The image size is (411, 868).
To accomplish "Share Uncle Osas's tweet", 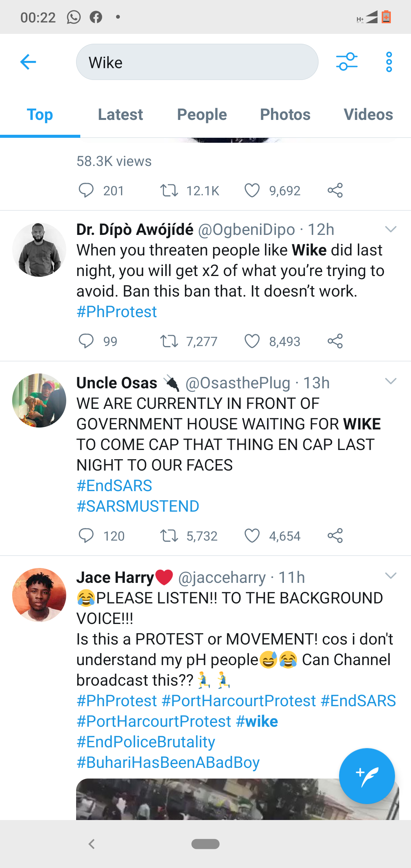I will (335, 536).
